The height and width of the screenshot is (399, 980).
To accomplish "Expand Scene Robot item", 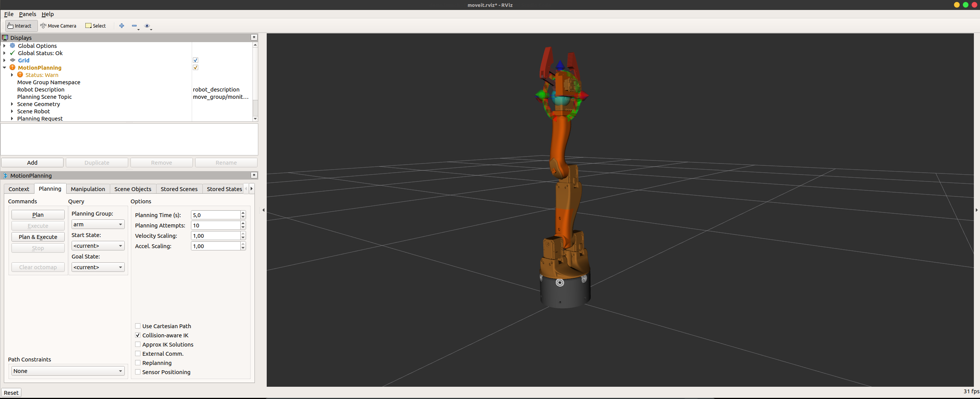I will (12, 111).
